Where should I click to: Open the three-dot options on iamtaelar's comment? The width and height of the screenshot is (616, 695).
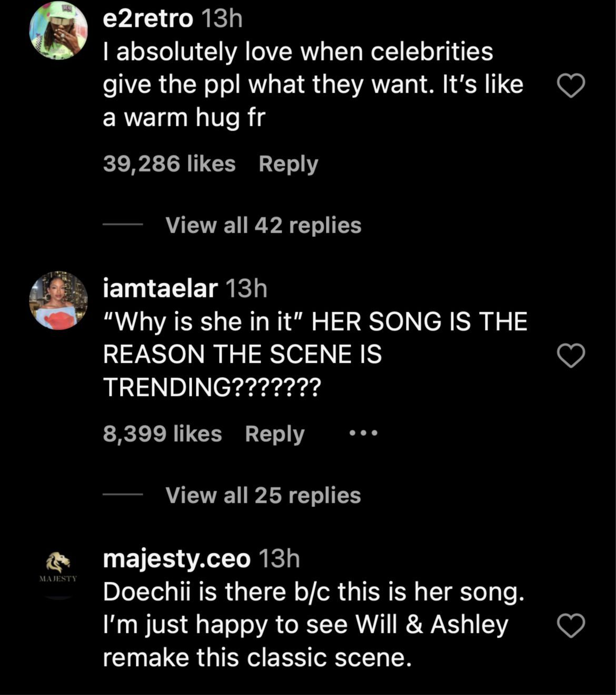pyautogui.click(x=363, y=434)
